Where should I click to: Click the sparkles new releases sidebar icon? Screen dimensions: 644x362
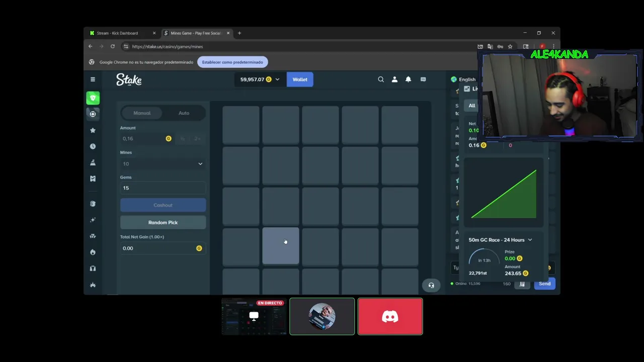point(93,220)
